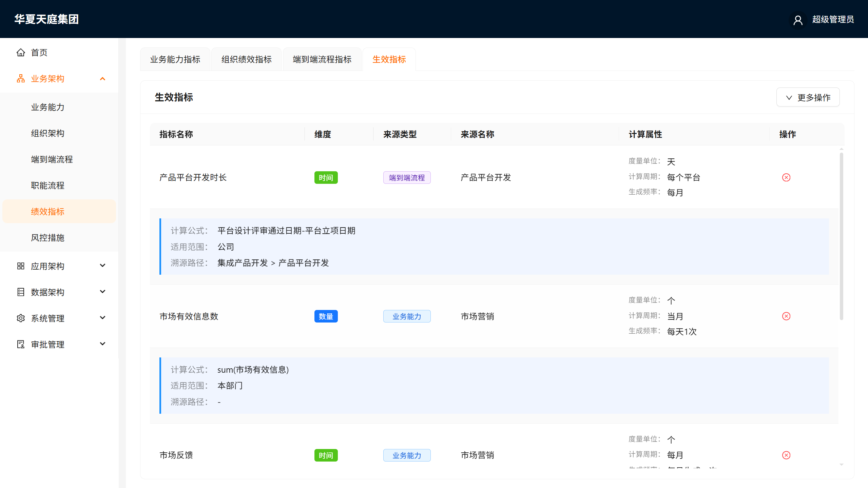Click the 系统管理 gear icon
Viewport: 868px width, 488px height.
click(x=21, y=318)
